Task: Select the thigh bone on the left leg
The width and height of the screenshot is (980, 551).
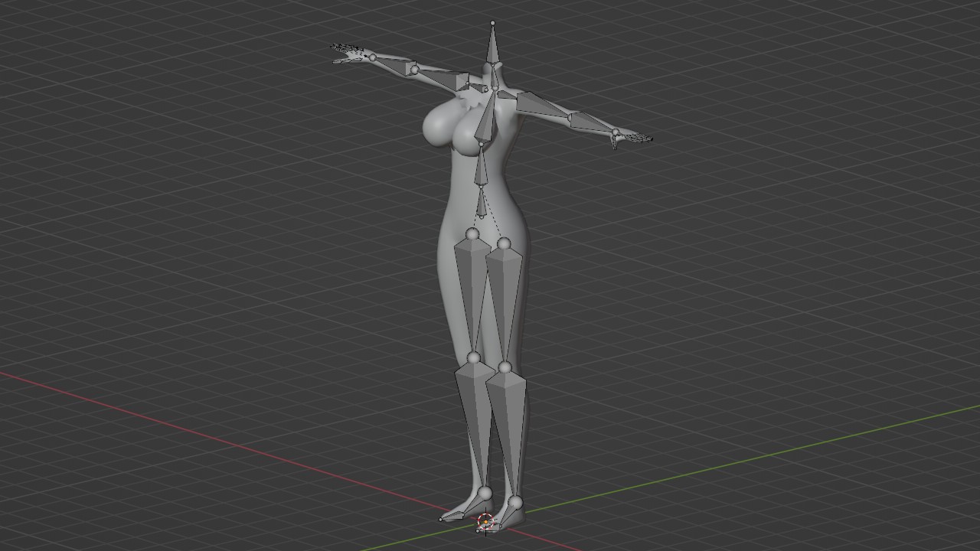Action: coord(471,295)
